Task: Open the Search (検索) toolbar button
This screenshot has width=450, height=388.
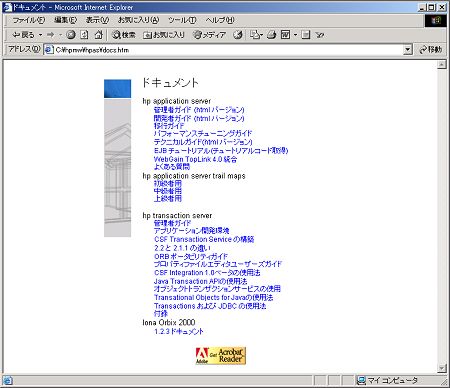Action: (124, 35)
